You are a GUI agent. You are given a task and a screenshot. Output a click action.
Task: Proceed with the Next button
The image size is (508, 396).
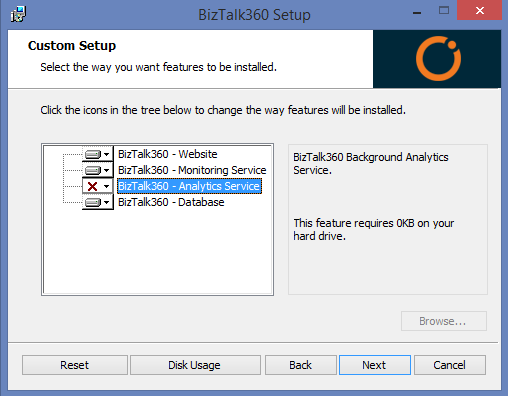coord(375,365)
